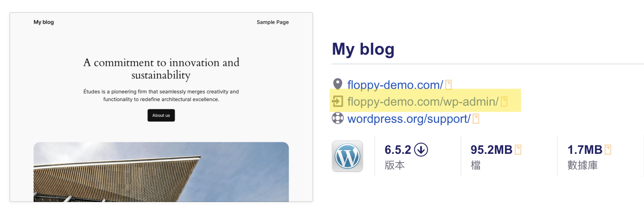Click the small page icon after wordpress.org/support/
Viewport: 644px width, 215px height.
pyautogui.click(x=475, y=119)
